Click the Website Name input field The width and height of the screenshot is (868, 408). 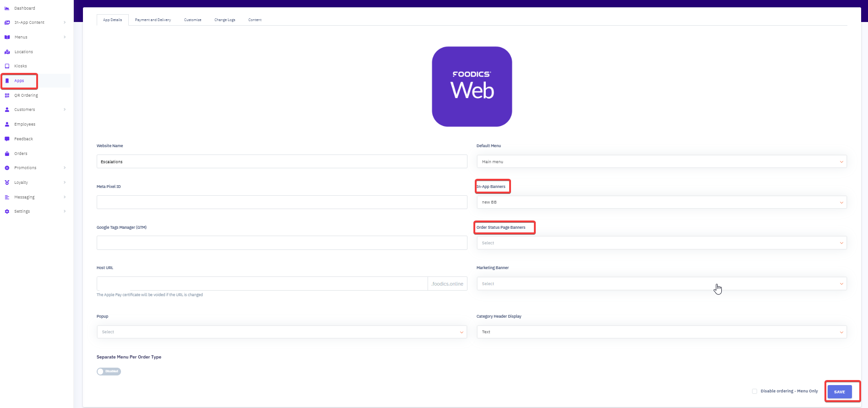point(281,162)
